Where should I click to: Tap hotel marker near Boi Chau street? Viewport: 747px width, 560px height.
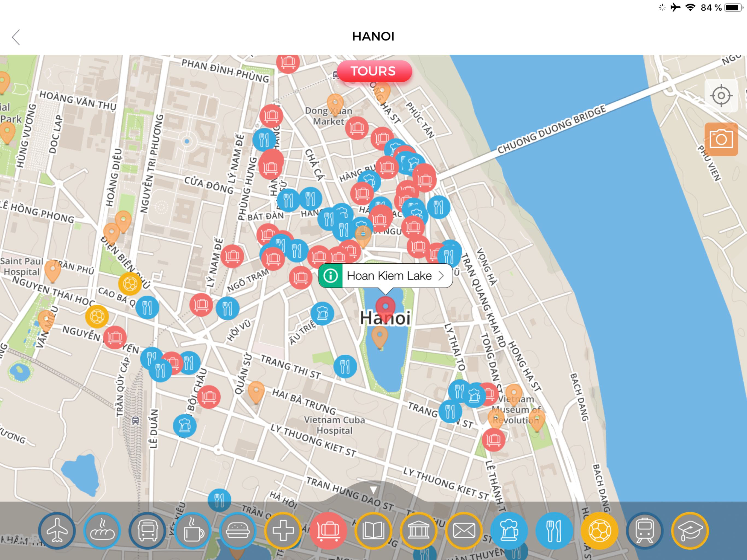[209, 397]
